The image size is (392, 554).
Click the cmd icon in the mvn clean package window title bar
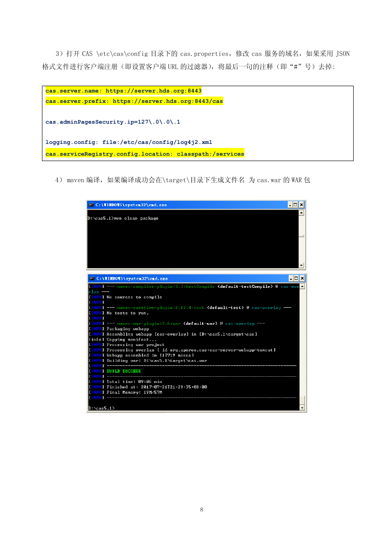click(91, 205)
